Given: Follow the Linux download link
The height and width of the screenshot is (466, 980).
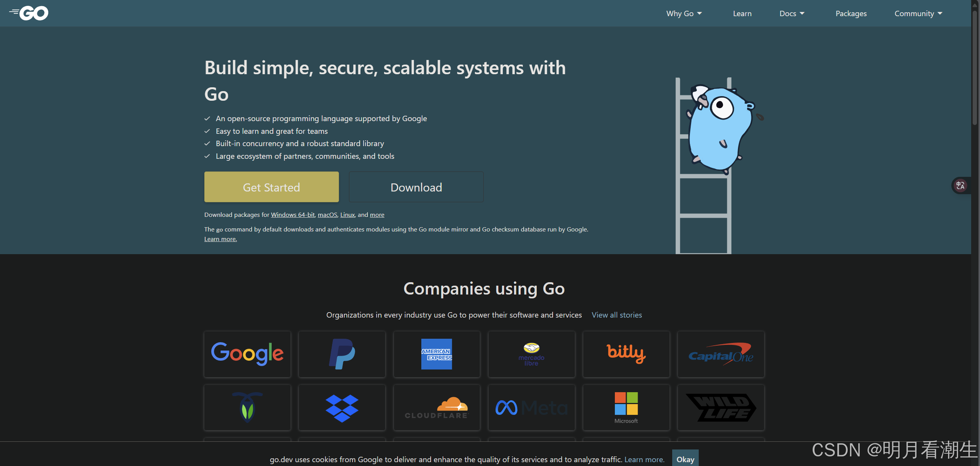Looking at the screenshot, I should pyautogui.click(x=347, y=215).
